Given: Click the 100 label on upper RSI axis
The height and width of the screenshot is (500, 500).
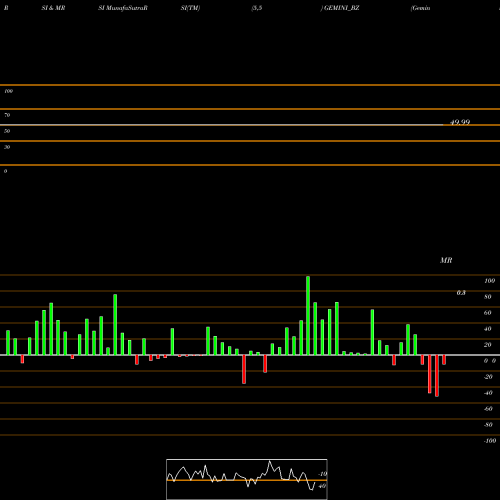Looking at the screenshot, I should [x=8, y=91].
